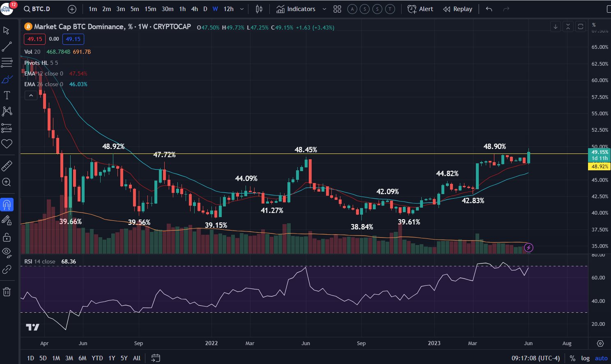Select the EMA 26 close legend

click(44, 84)
